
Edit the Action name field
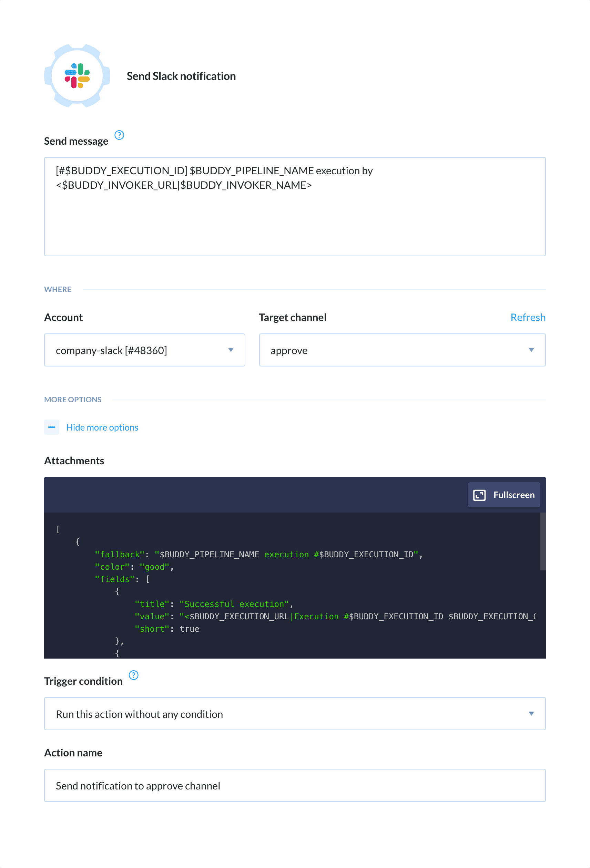tap(295, 785)
